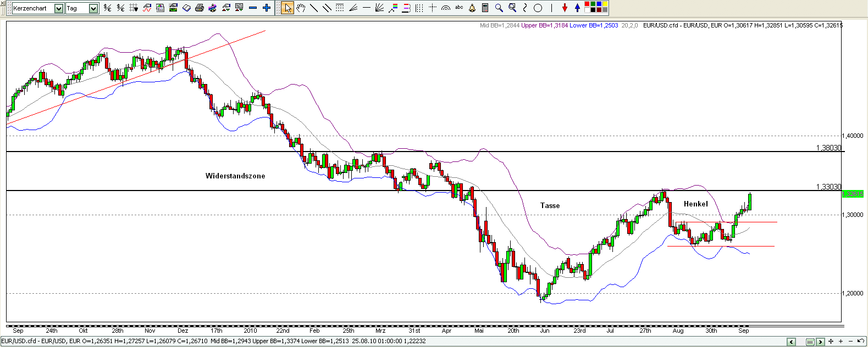Click the green-black chart overlay icon
868x347 pixels.
[x=173, y=8]
